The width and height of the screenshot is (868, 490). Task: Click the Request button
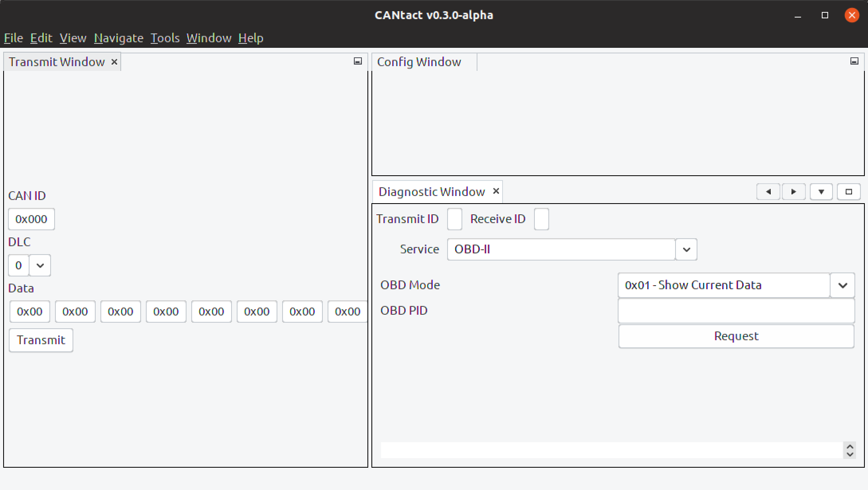pos(736,336)
